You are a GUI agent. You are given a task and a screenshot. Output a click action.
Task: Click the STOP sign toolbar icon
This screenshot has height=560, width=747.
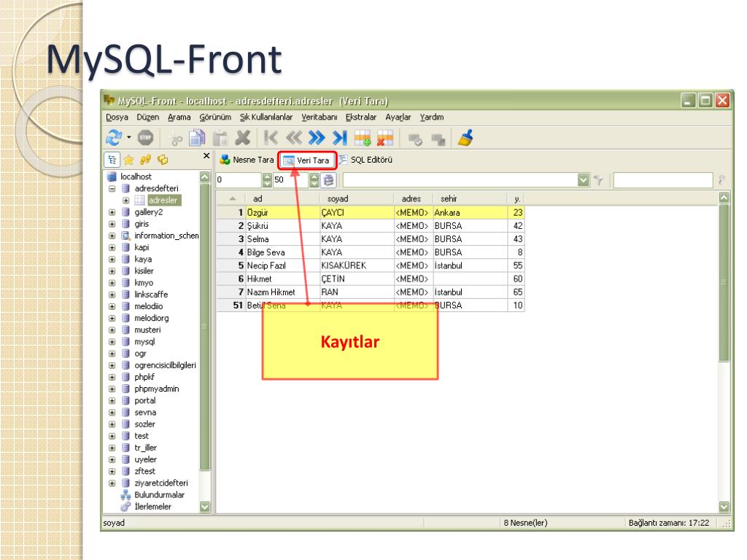(x=145, y=138)
